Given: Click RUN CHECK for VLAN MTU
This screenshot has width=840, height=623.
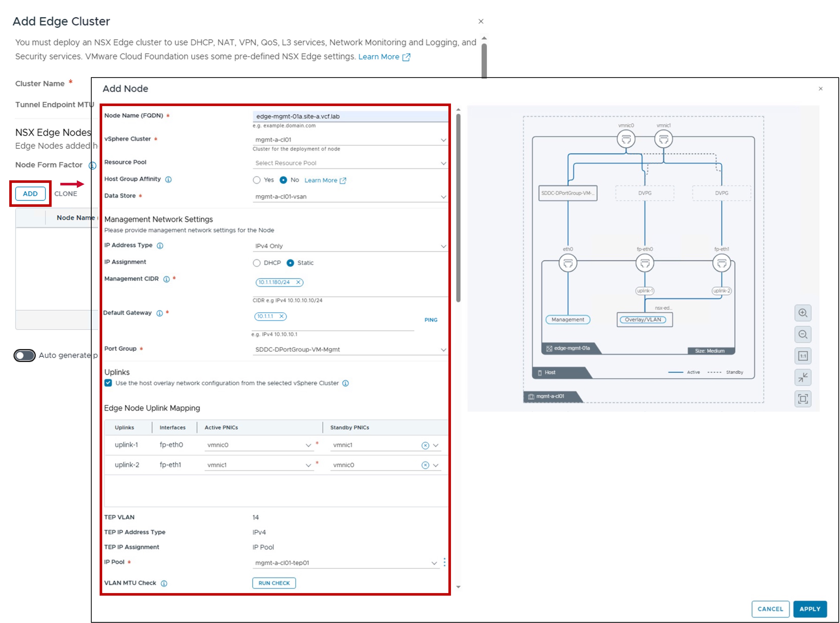Looking at the screenshot, I should point(274,583).
